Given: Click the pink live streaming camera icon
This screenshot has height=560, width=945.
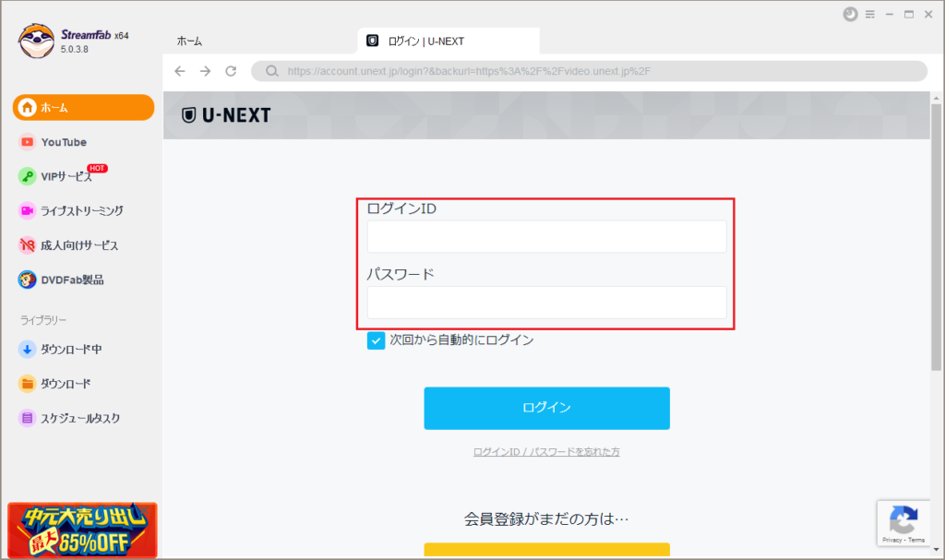Looking at the screenshot, I should click(x=27, y=211).
